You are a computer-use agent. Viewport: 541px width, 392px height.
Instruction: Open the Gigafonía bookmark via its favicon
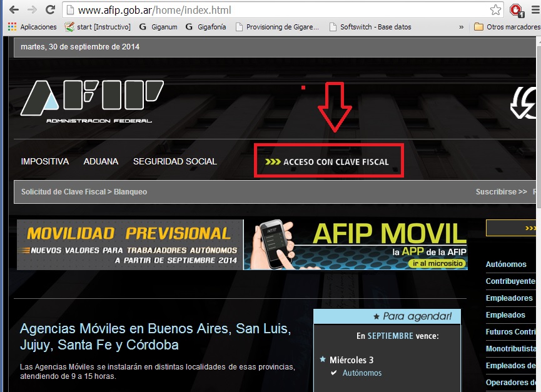pos(188,27)
